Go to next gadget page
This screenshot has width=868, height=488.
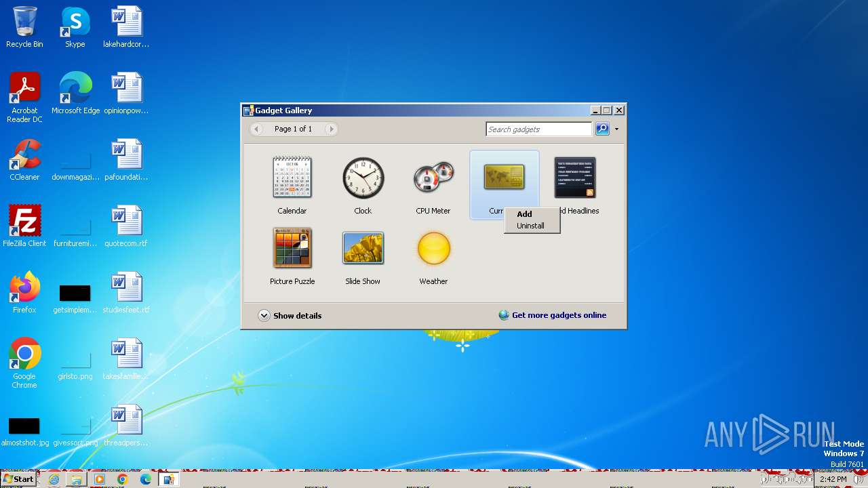pyautogui.click(x=331, y=129)
